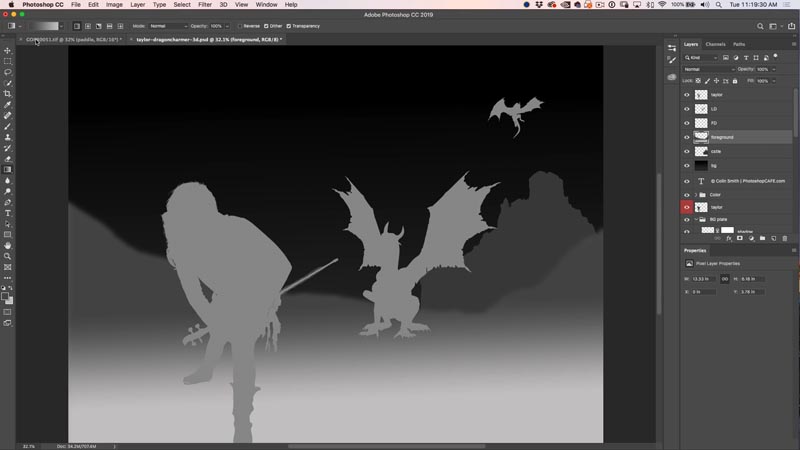Enable the Reverse checkbox
The height and width of the screenshot is (450, 800).
tap(240, 26)
